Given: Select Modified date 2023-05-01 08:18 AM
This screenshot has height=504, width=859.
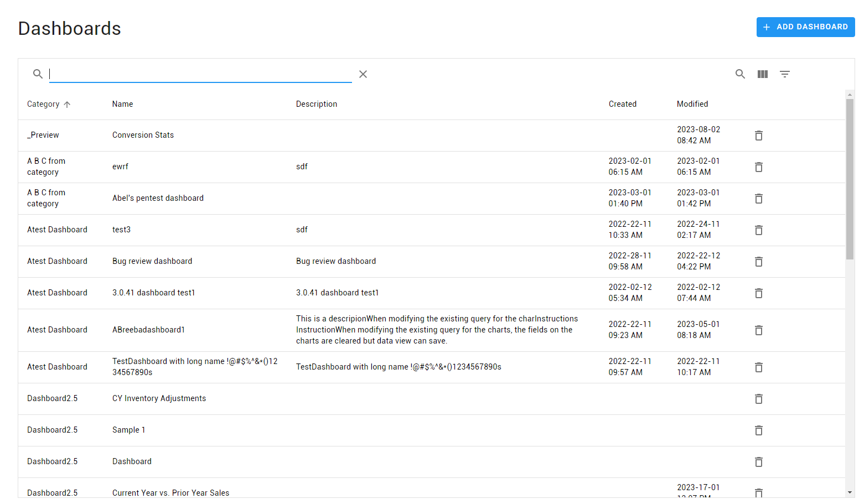Looking at the screenshot, I should point(698,330).
